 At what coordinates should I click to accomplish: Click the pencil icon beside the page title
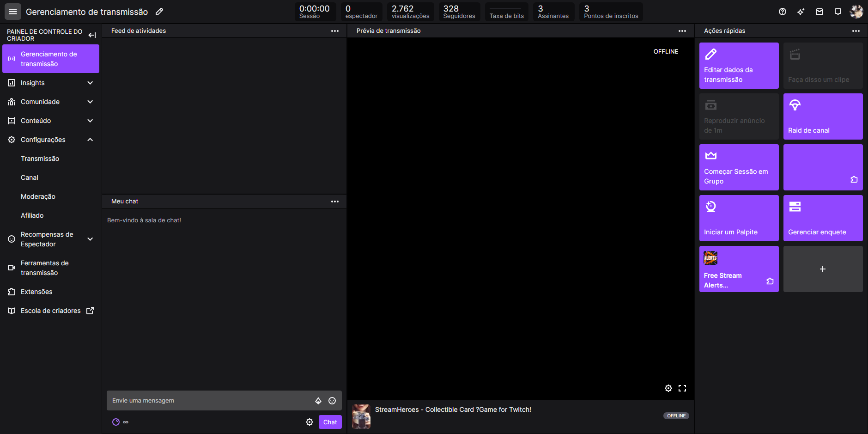pos(159,12)
